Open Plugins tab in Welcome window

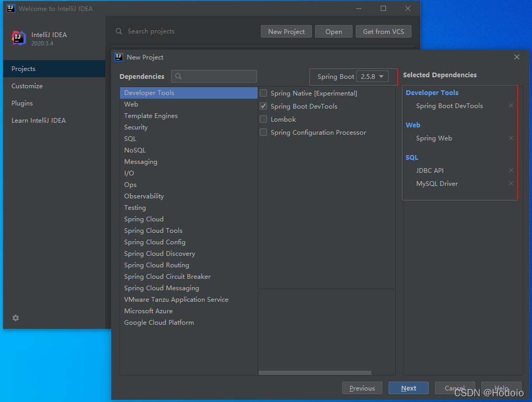click(54, 103)
